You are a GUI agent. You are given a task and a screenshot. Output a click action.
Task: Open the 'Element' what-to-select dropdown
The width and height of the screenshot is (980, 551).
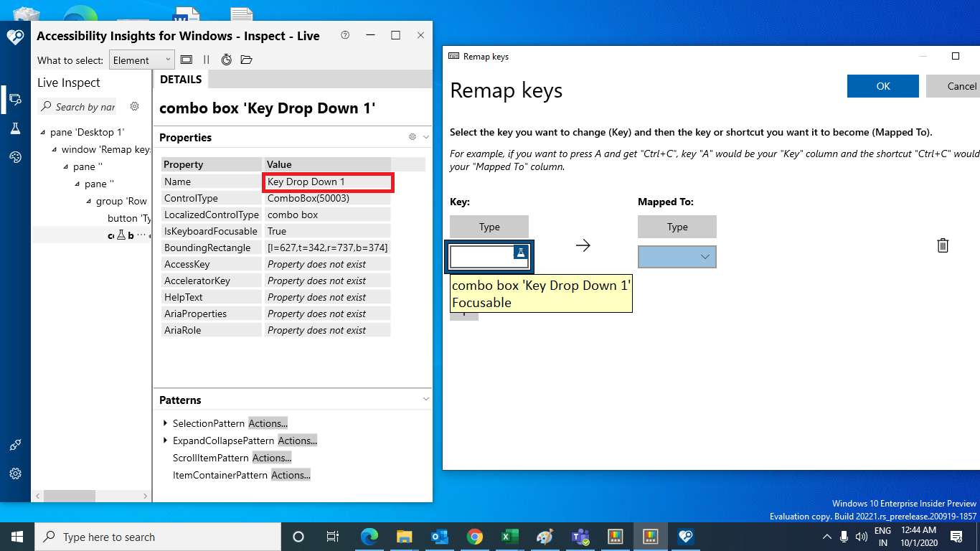point(141,60)
